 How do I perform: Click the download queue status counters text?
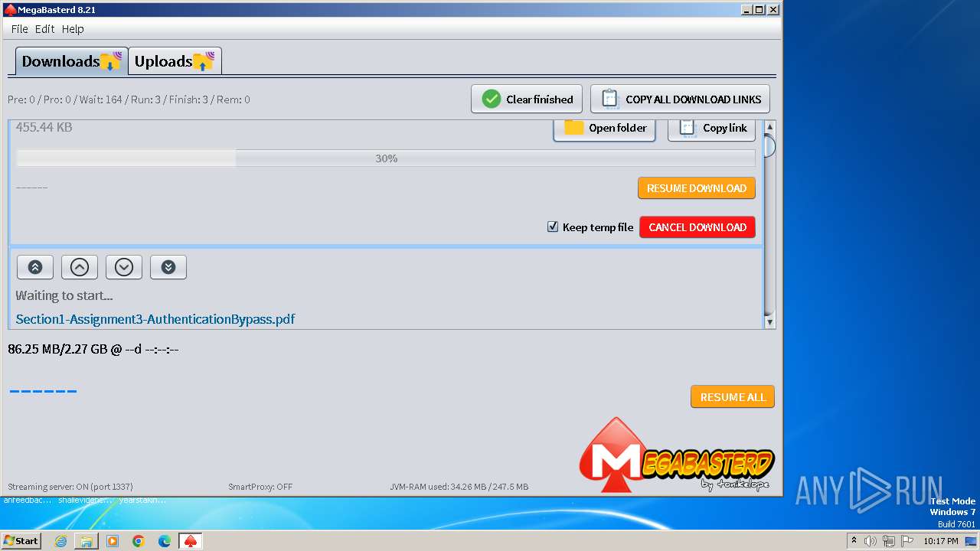click(129, 99)
